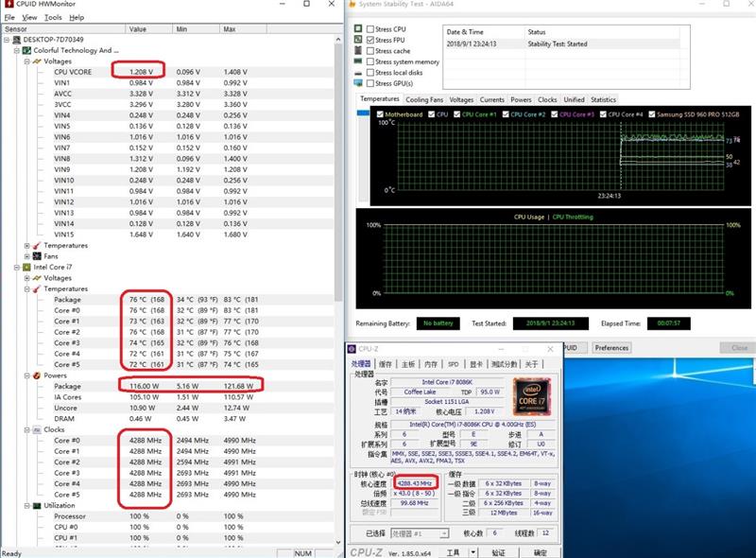Screen dimensions: 756x558
Task: Click the thermometer icon beside collapsed Temperatures
Action: [x=37, y=245]
